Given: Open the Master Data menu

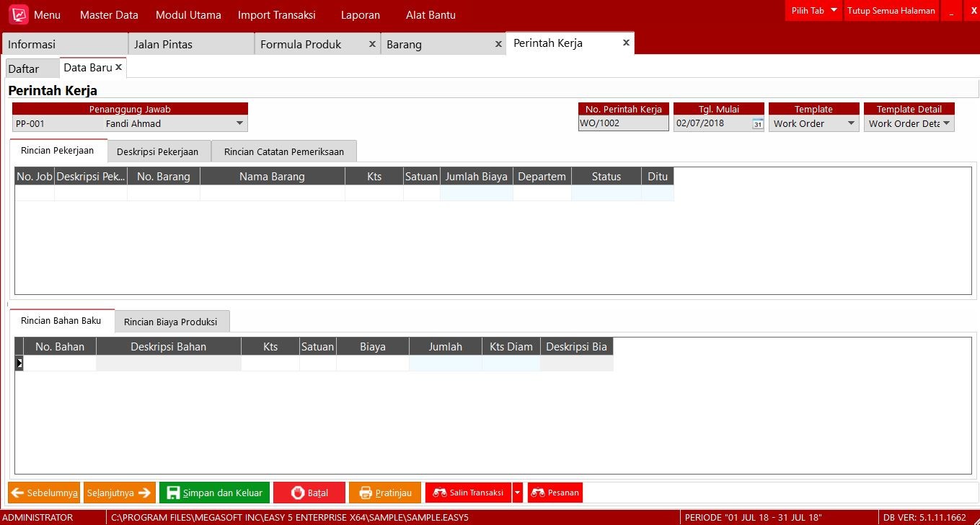Looking at the screenshot, I should coord(109,14).
